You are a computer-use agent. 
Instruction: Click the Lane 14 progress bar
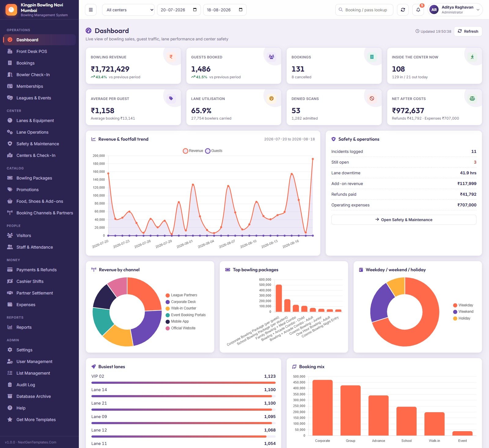click(183, 396)
